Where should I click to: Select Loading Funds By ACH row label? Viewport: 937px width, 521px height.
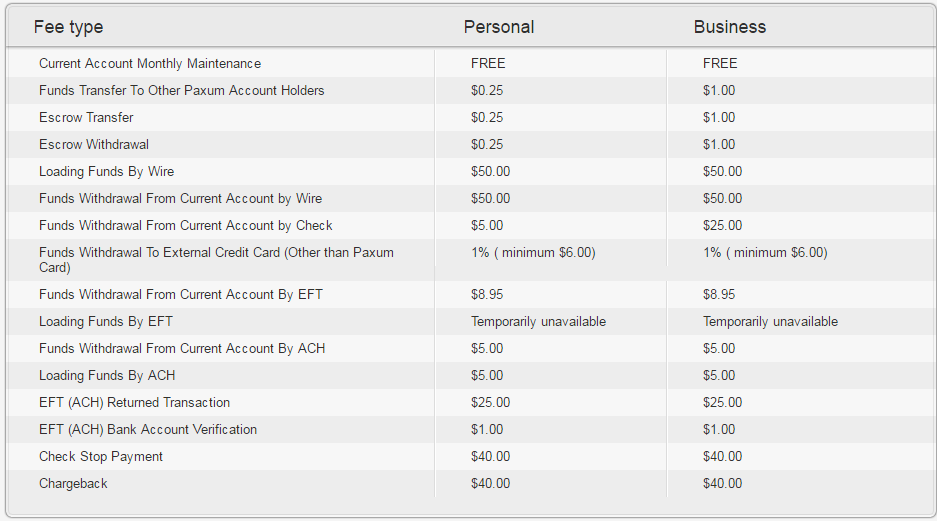point(107,375)
